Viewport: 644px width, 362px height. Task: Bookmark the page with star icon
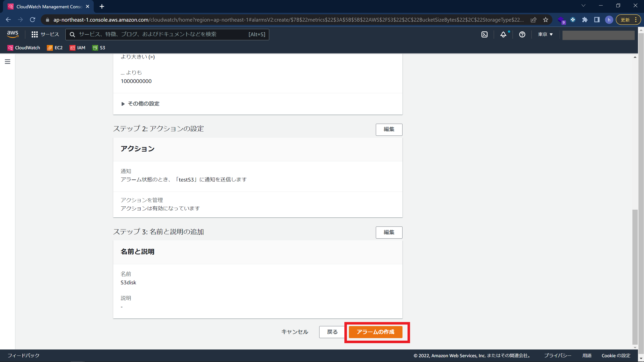pos(545,20)
